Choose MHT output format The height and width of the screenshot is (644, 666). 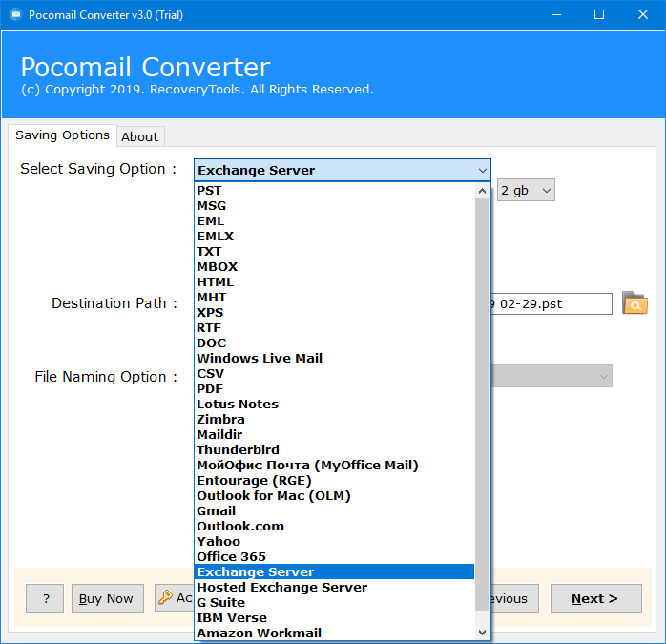point(335,298)
